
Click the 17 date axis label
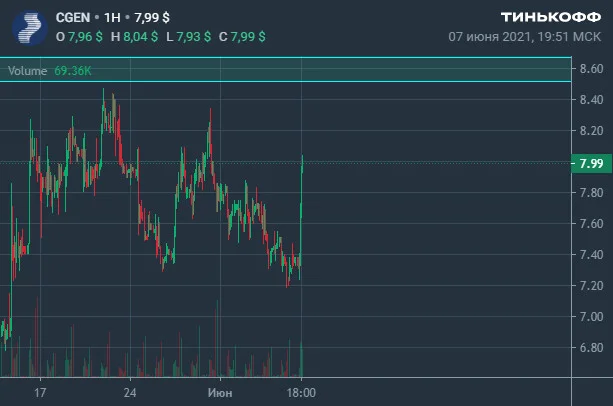[x=40, y=393]
